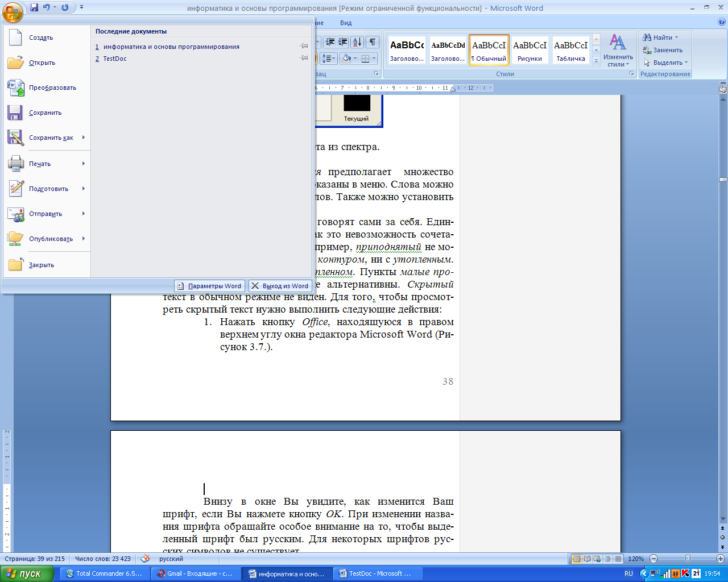
Task: Click the decrease indent icon
Action: pos(330,42)
